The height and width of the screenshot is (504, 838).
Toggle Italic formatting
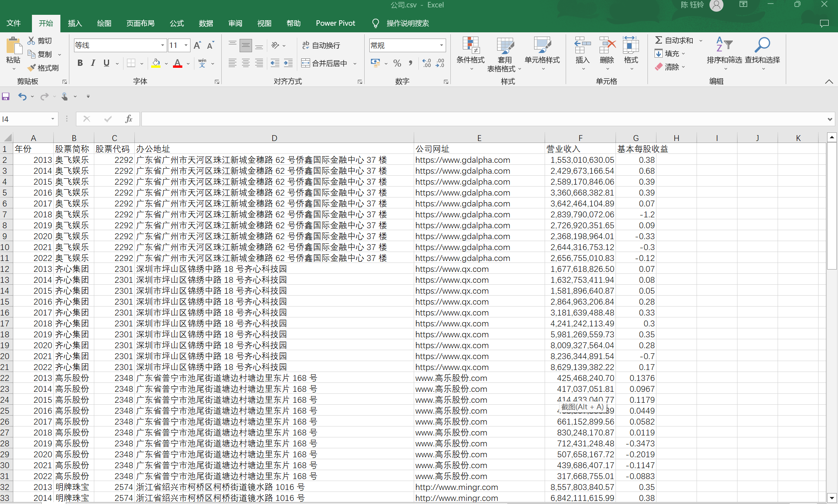pos(93,63)
